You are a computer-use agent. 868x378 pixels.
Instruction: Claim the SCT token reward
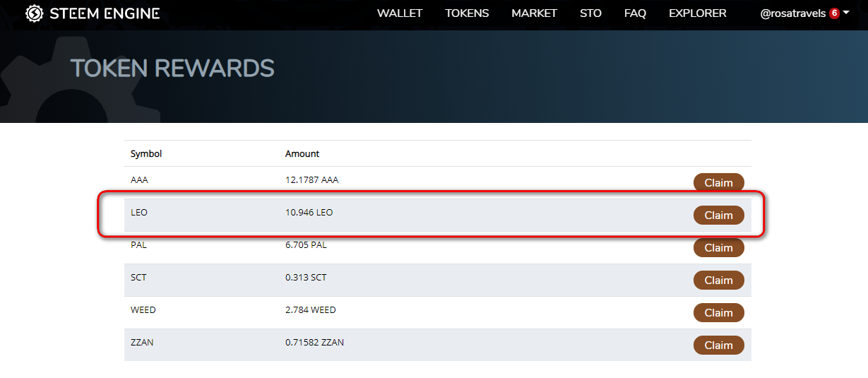(x=719, y=280)
